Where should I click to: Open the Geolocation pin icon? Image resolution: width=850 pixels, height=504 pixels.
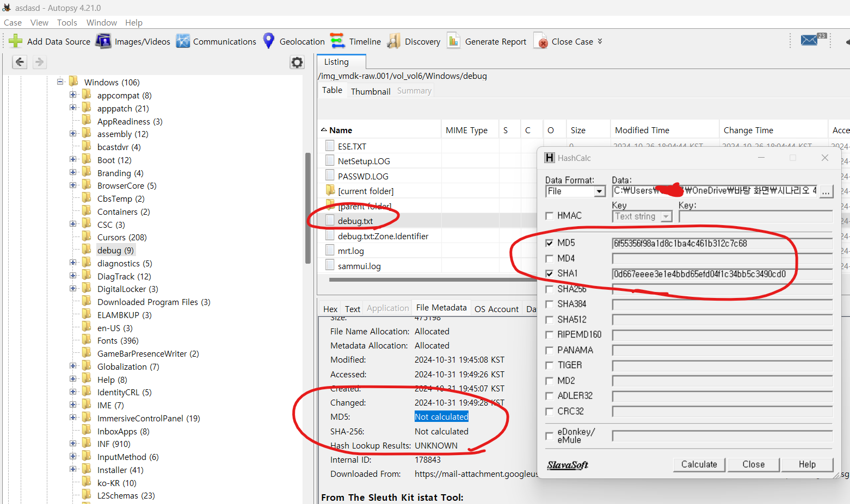[x=269, y=41]
